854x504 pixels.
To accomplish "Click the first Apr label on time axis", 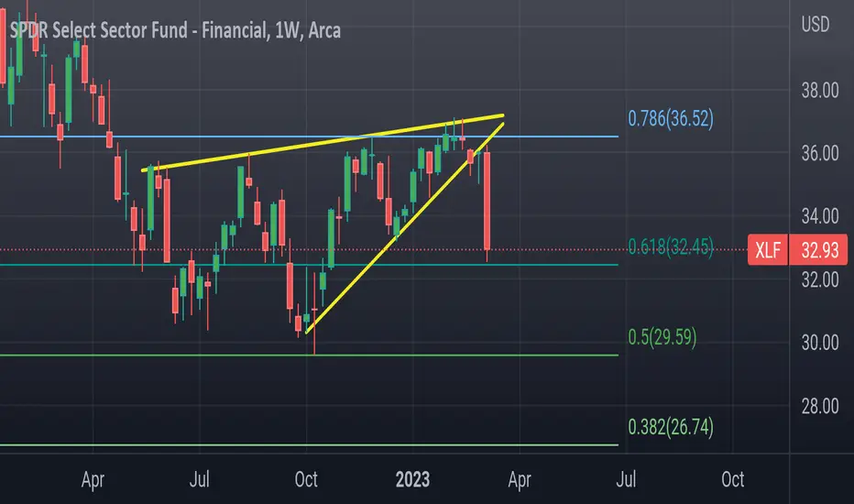I will (93, 480).
